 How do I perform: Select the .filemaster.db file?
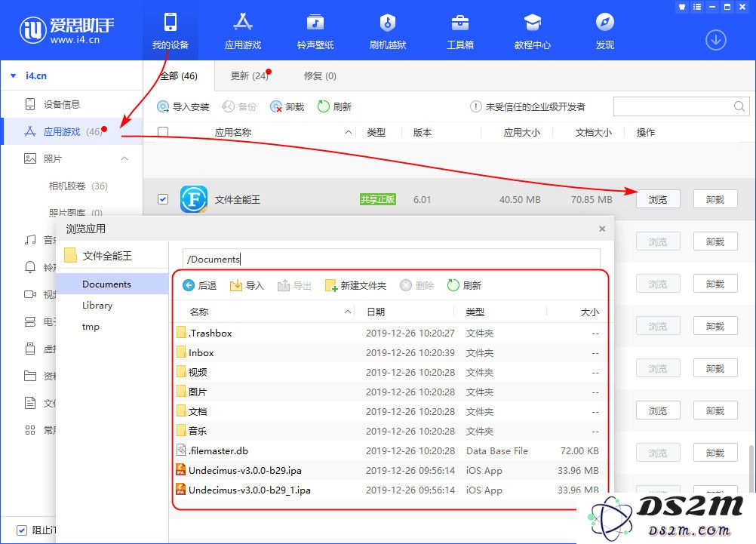click(x=388, y=451)
